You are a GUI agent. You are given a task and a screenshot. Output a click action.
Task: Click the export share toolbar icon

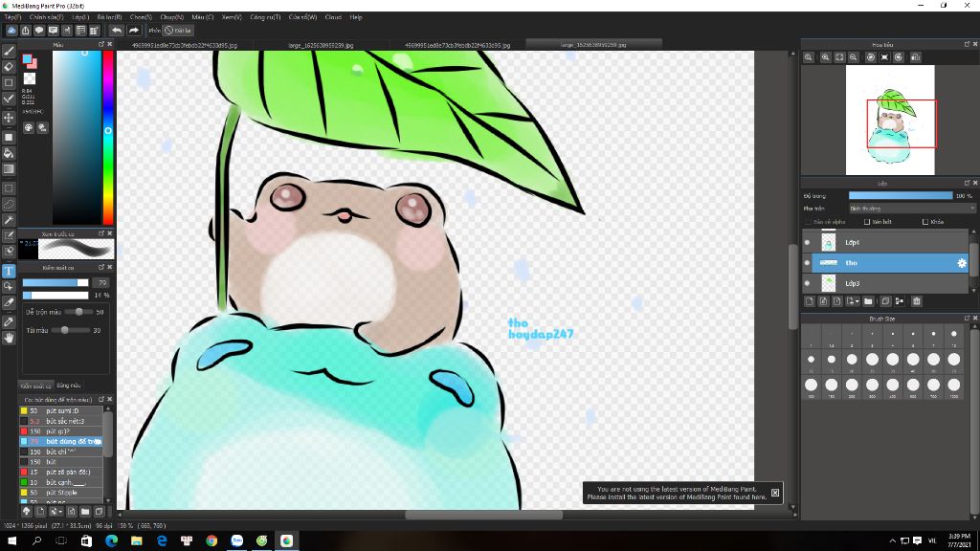pos(26,30)
